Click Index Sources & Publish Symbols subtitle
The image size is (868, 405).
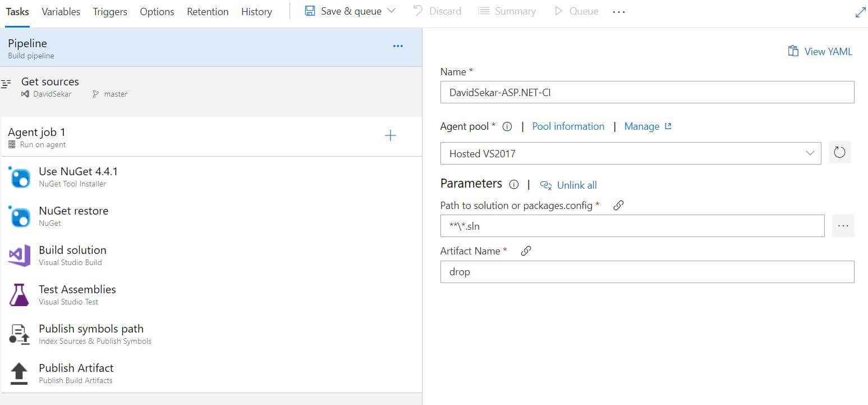pyautogui.click(x=95, y=341)
